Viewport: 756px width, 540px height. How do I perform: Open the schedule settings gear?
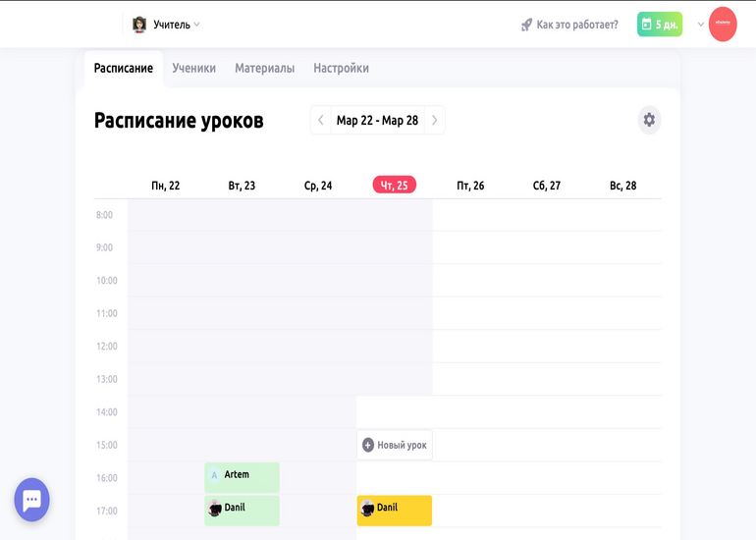pos(649,120)
